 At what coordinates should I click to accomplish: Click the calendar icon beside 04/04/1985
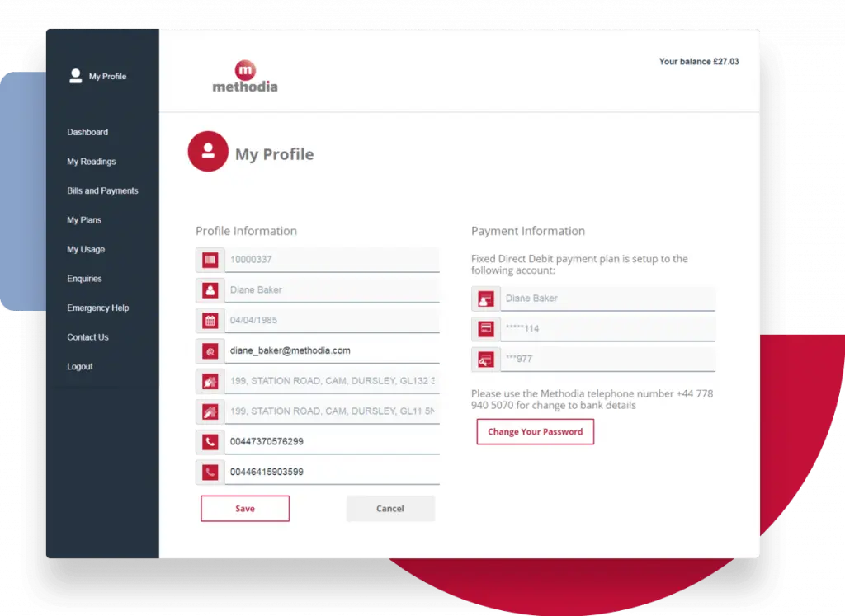(210, 321)
